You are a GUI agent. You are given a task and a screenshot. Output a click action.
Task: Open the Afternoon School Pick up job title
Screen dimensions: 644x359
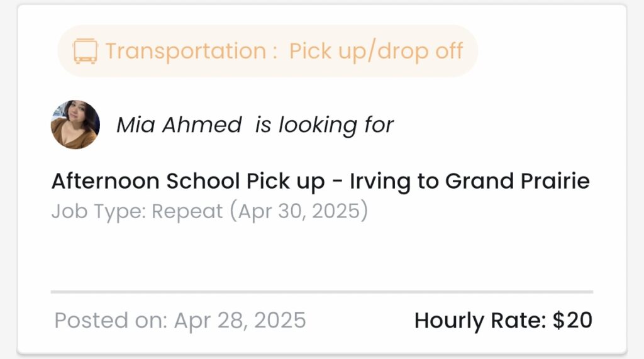pos(321,181)
